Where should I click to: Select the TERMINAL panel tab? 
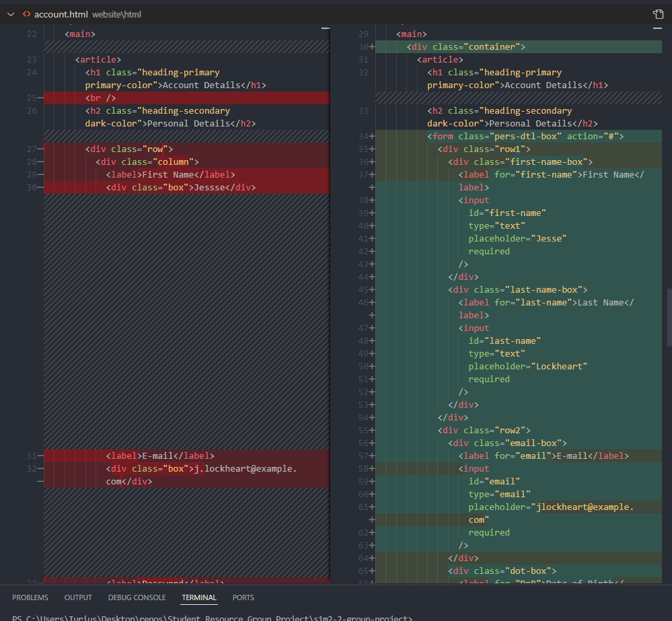coord(199,597)
